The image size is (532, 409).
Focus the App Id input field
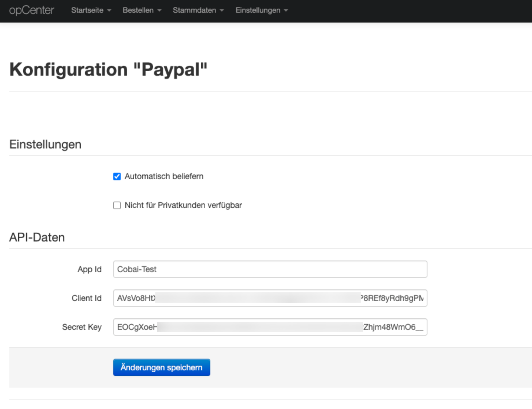click(x=270, y=269)
